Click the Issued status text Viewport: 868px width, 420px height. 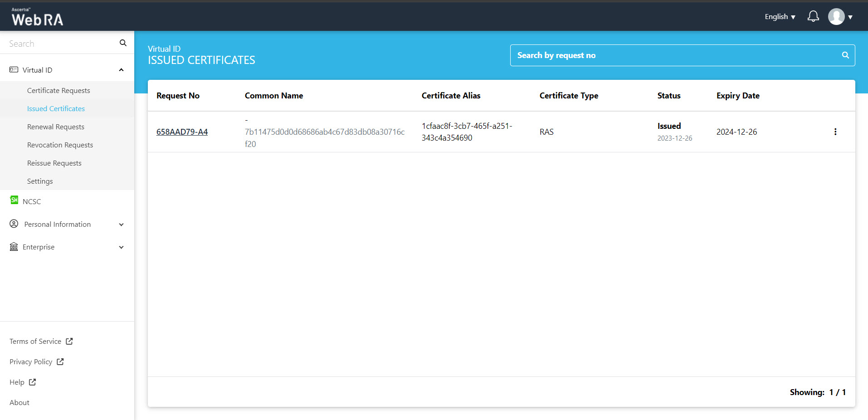click(x=669, y=126)
